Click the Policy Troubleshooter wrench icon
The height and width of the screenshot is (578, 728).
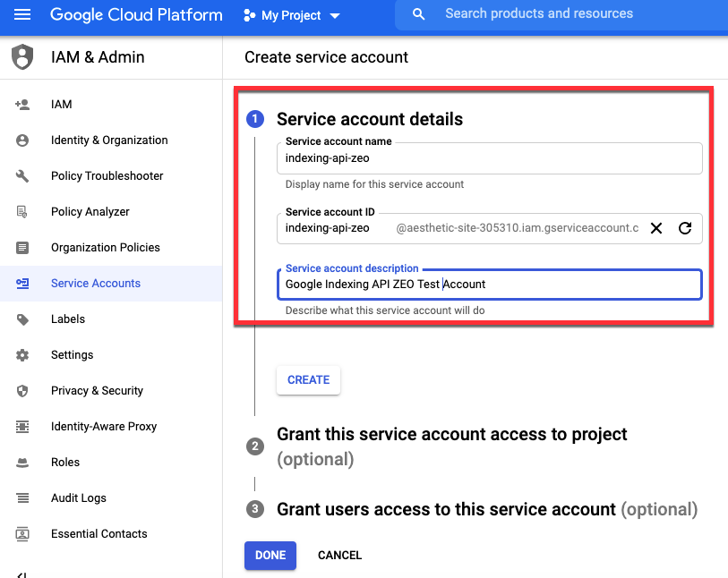pyautogui.click(x=22, y=175)
